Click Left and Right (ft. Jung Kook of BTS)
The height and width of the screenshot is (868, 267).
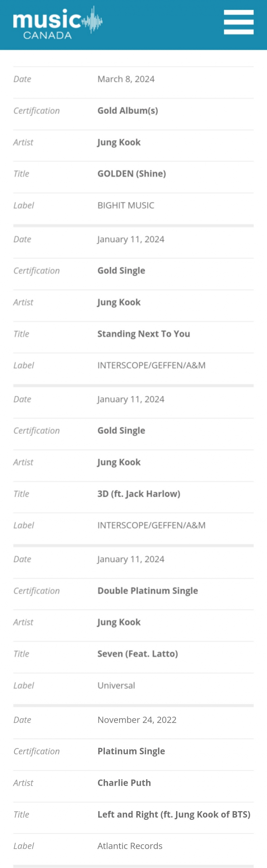tap(174, 815)
